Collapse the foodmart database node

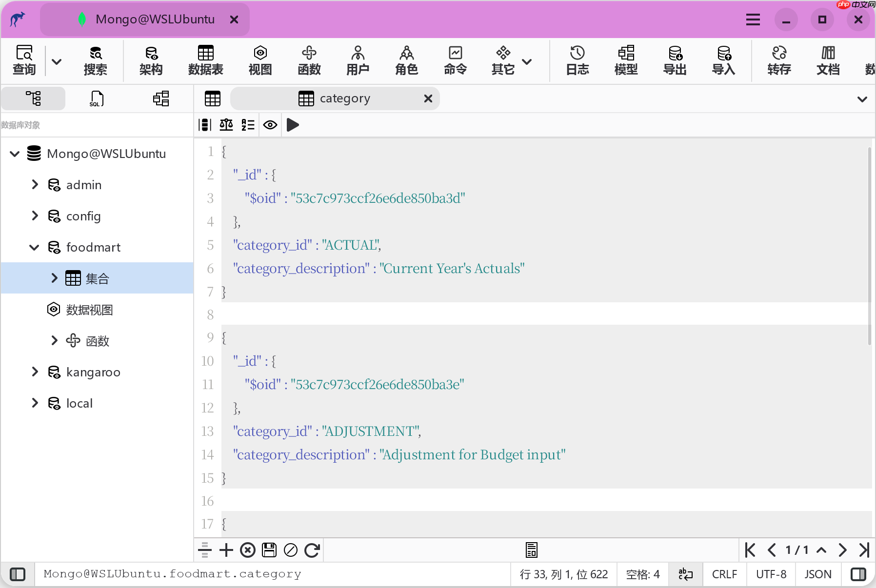[35, 247]
